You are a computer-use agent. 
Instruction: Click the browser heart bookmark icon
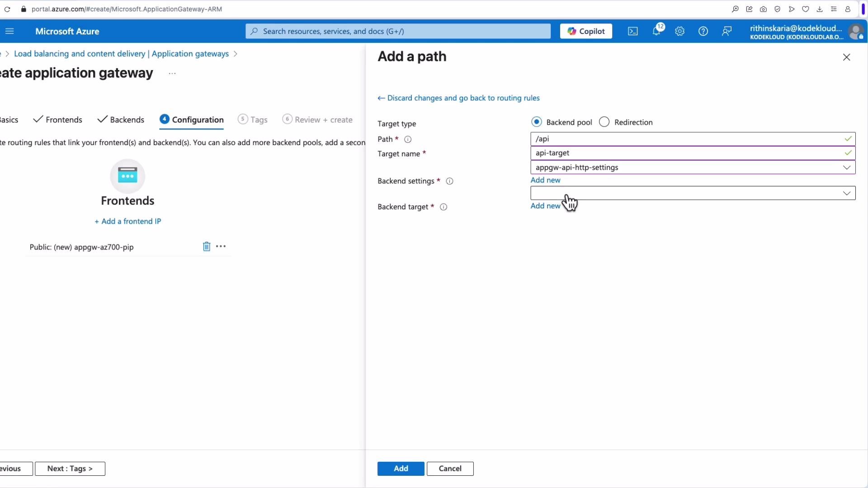806,9
